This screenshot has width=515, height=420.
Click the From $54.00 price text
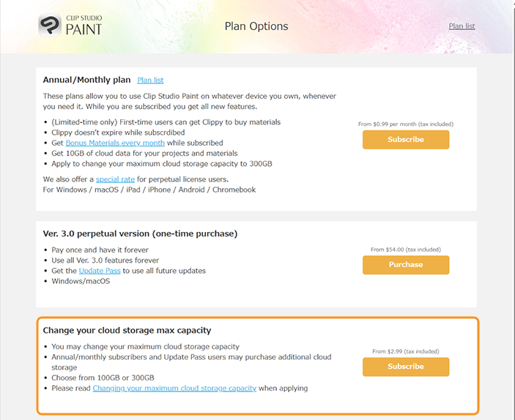coord(405,250)
